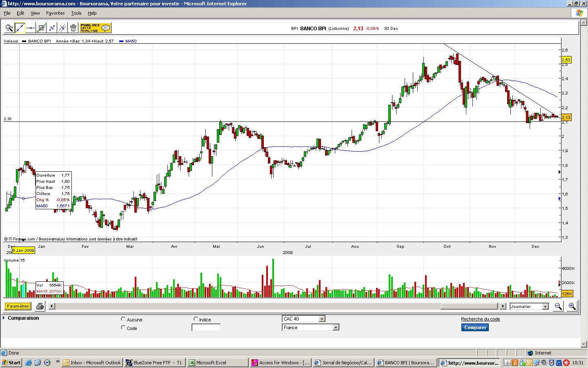Switch to Jornal de Negócios taskbar item
The image size is (588, 368).
343,363
